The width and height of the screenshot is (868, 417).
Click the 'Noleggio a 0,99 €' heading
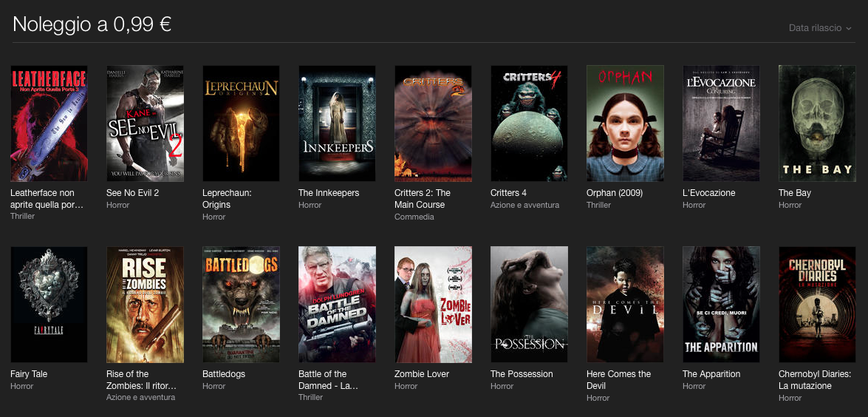click(x=92, y=24)
